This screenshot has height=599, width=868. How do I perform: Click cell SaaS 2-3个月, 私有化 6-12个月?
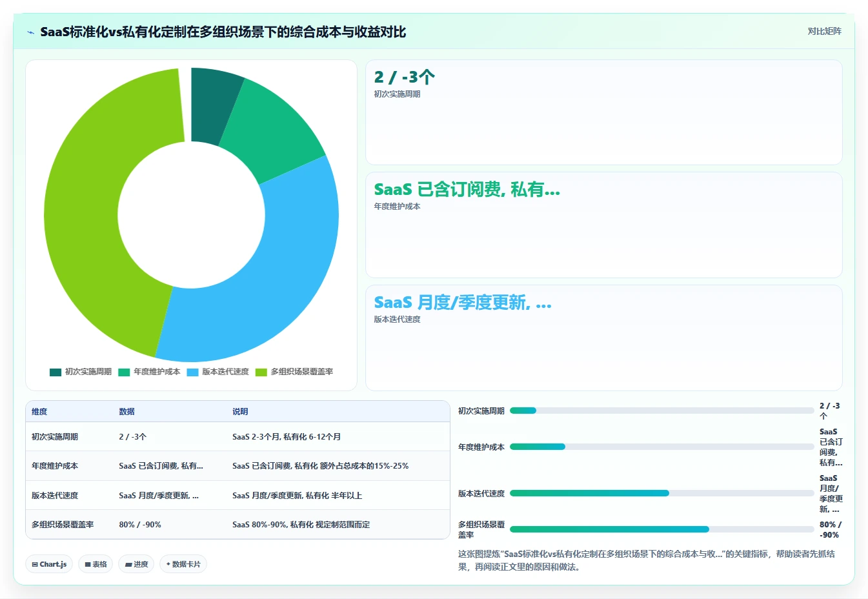(287, 437)
